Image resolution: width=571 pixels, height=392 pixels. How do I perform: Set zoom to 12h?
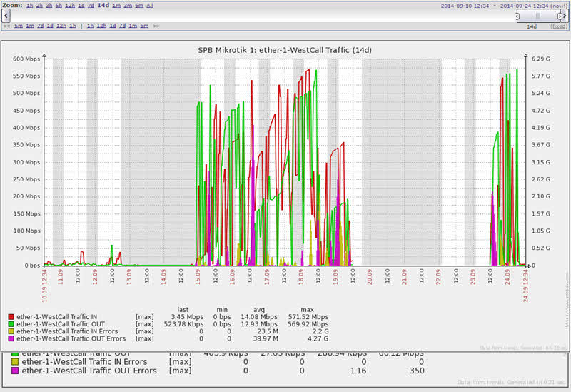point(70,5)
